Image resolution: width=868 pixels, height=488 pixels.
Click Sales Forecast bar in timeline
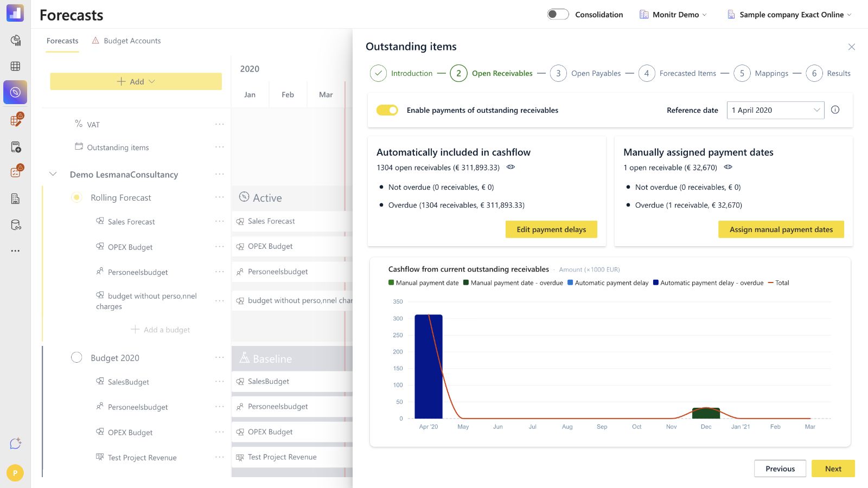pyautogui.click(x=292, y=221)
